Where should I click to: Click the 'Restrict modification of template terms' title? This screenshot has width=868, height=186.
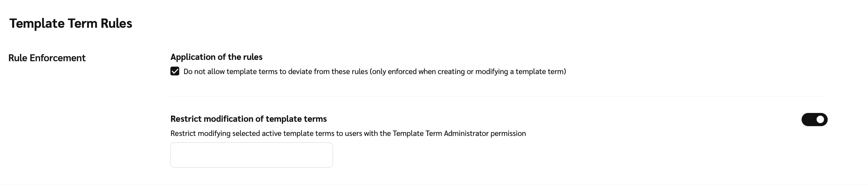point(248,119)
